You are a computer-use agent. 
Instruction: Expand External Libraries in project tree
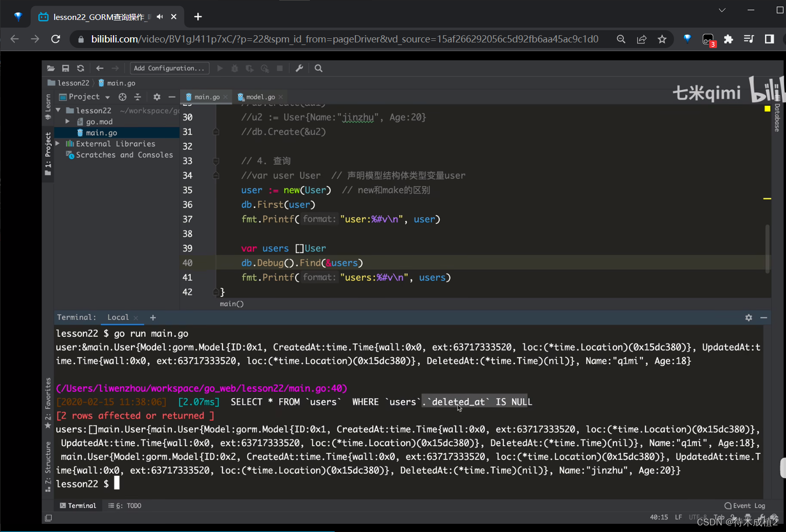pos(58,144)
